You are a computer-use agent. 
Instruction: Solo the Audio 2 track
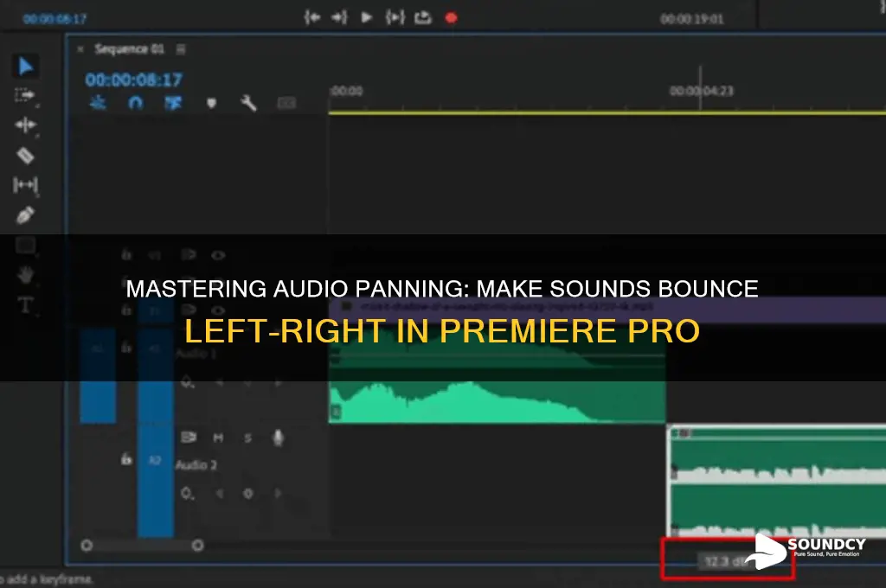click(247, 438)
